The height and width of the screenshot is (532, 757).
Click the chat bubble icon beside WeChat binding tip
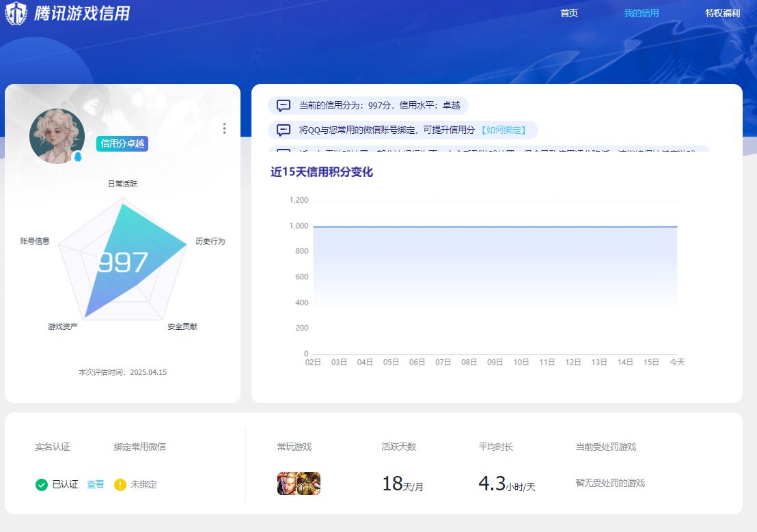(x=284, y=130)
